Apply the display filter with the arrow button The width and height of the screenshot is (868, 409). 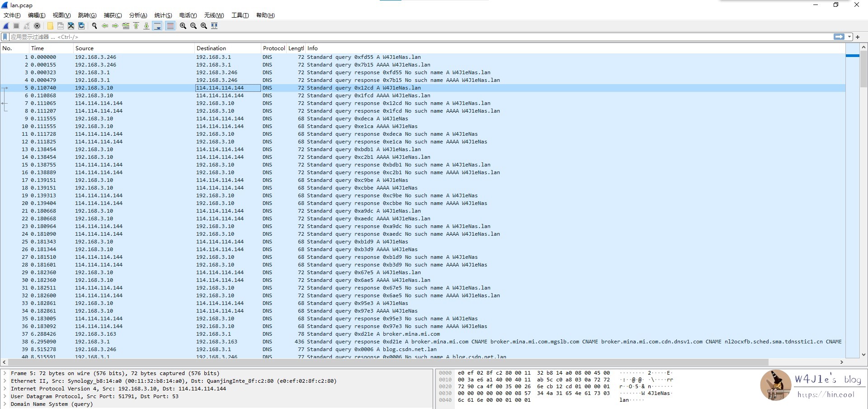point(839,37)
